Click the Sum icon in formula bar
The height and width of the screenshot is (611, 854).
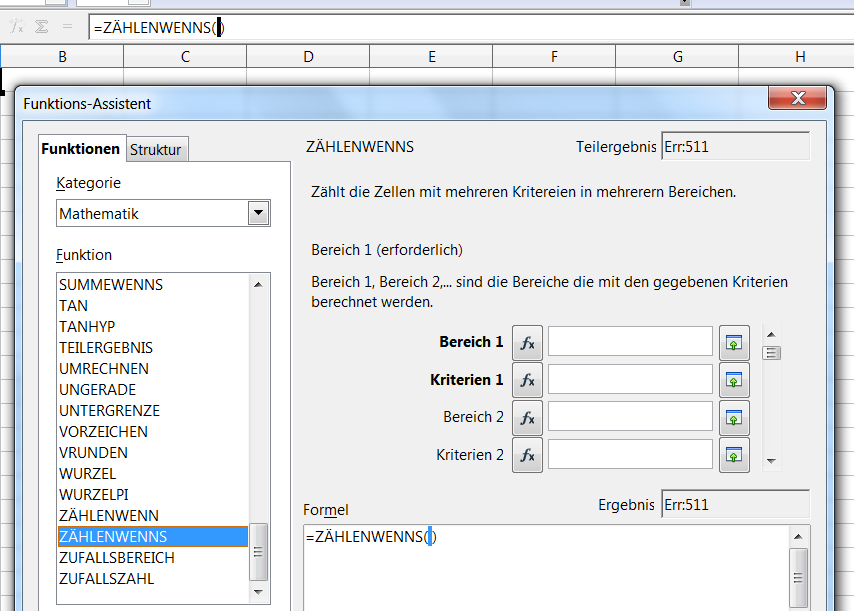coord(42,27)
